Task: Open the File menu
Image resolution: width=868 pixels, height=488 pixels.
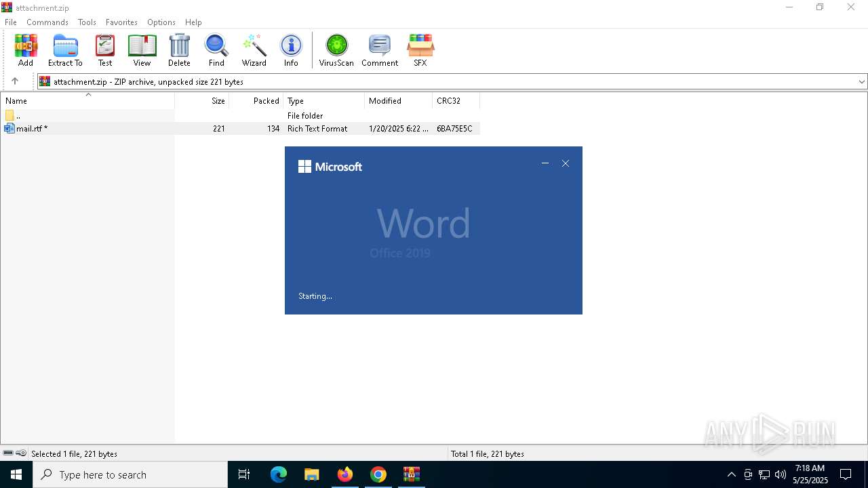Action: [x=11, y=22]
